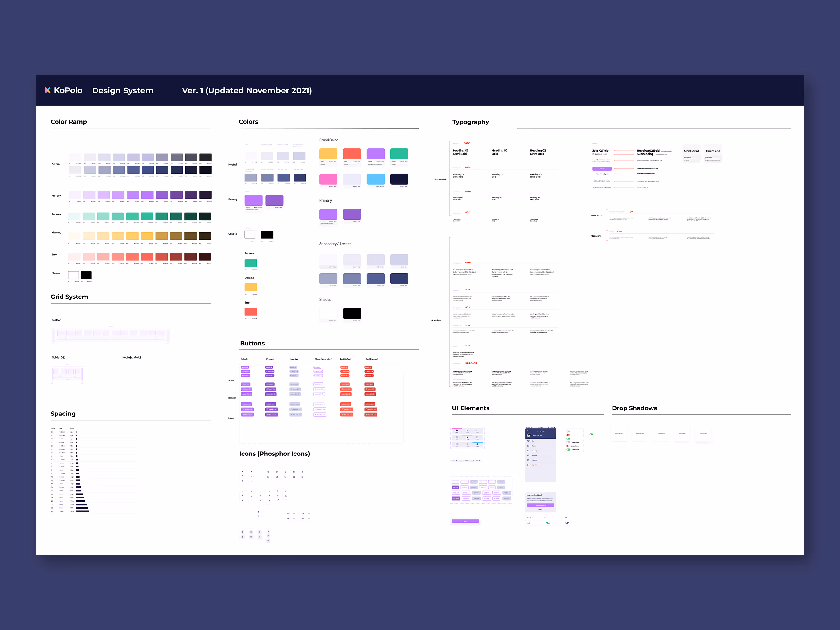Click the Montserrat font card
This screenshot has width=840, height=630.
[x=691, y=153]
